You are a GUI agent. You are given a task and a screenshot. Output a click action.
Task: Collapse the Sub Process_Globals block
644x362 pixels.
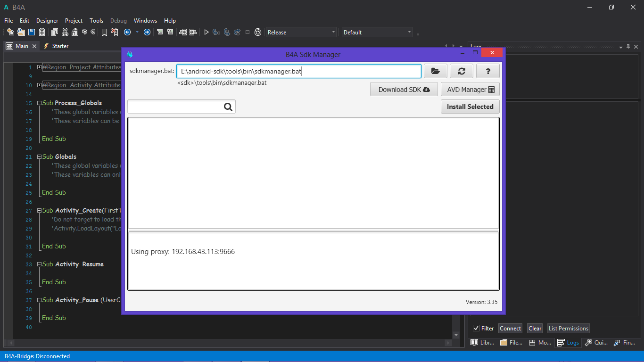coord(39,103)
